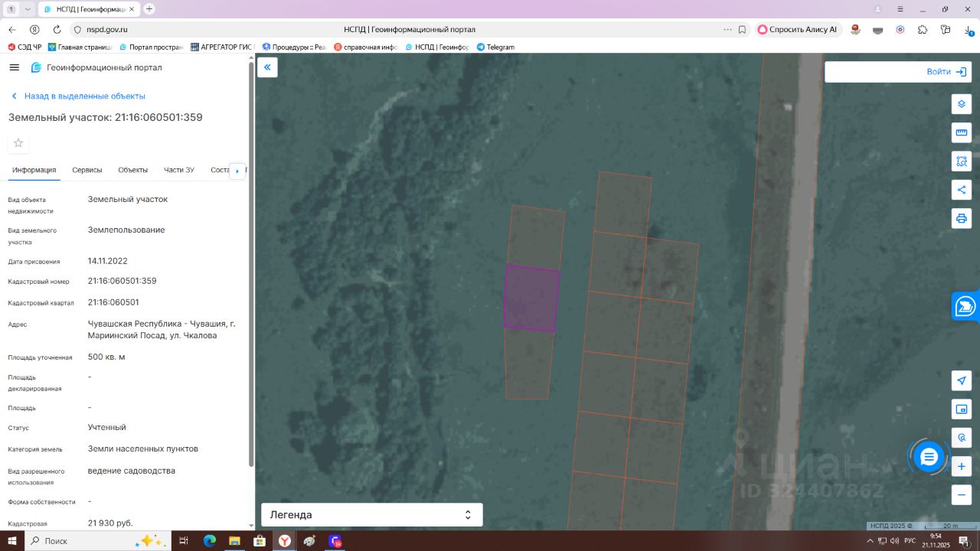Viewport: 980px width, 551px height.
Task: Open the Главная страница bookmark
Action: click(80, 47)
